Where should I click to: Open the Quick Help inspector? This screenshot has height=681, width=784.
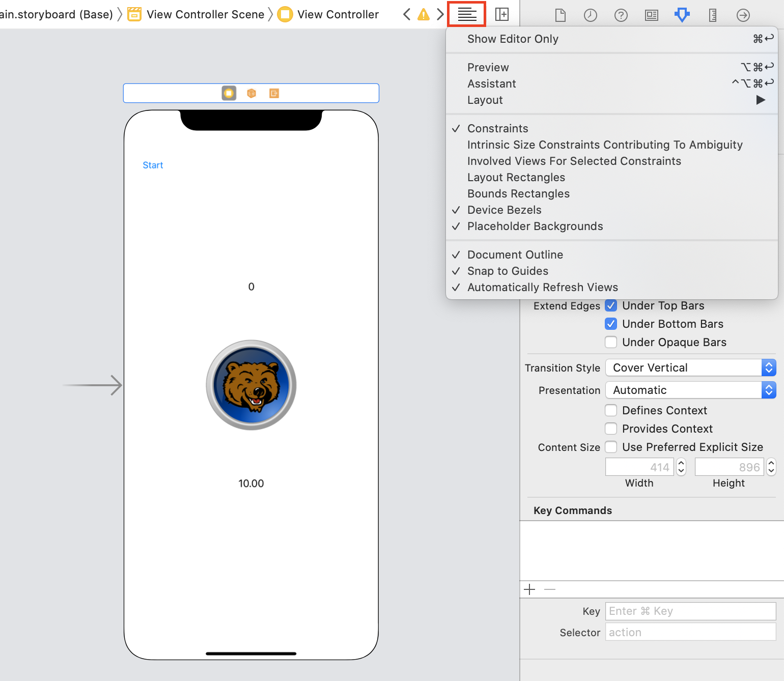621,15
